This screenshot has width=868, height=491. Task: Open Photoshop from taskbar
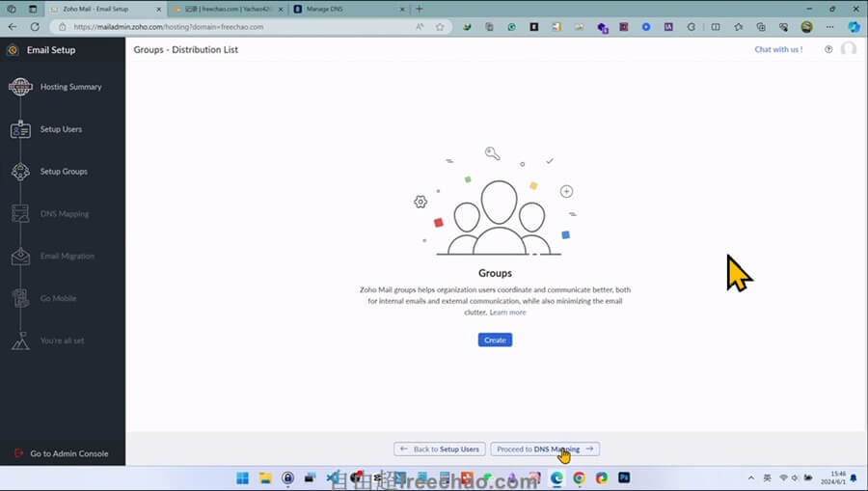click(x=624, y=477)
